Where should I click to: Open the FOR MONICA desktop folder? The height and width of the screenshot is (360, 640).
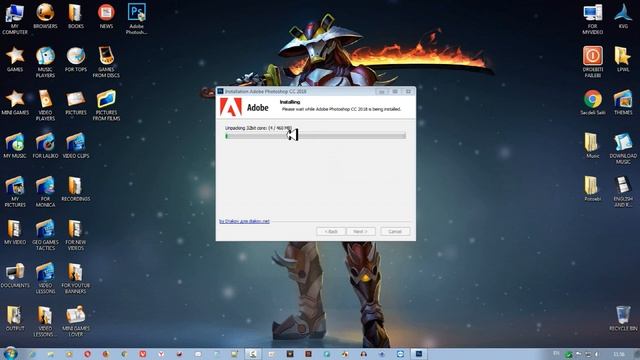45,192
